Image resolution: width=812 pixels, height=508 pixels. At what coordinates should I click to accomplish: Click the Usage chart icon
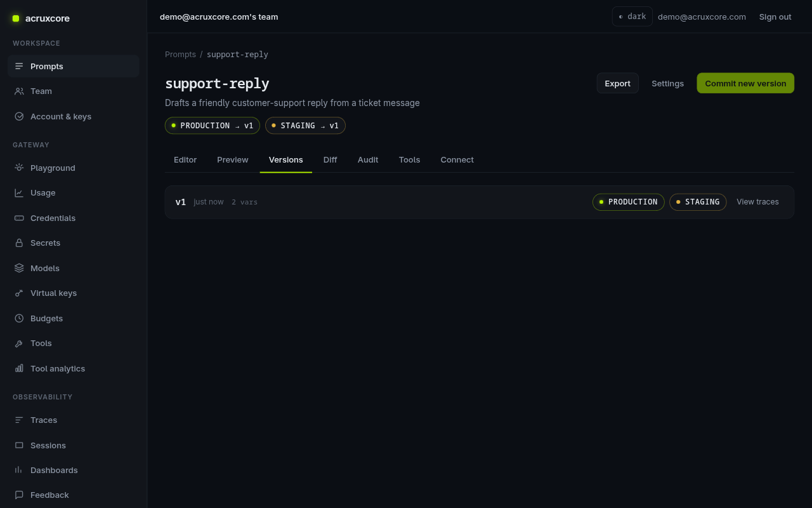19,193
